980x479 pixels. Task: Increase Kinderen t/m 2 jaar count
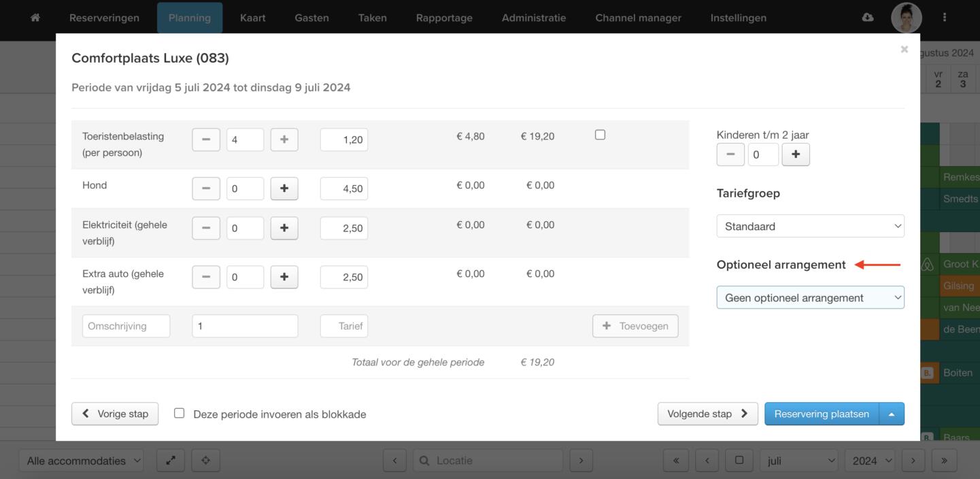pos(796,154)
